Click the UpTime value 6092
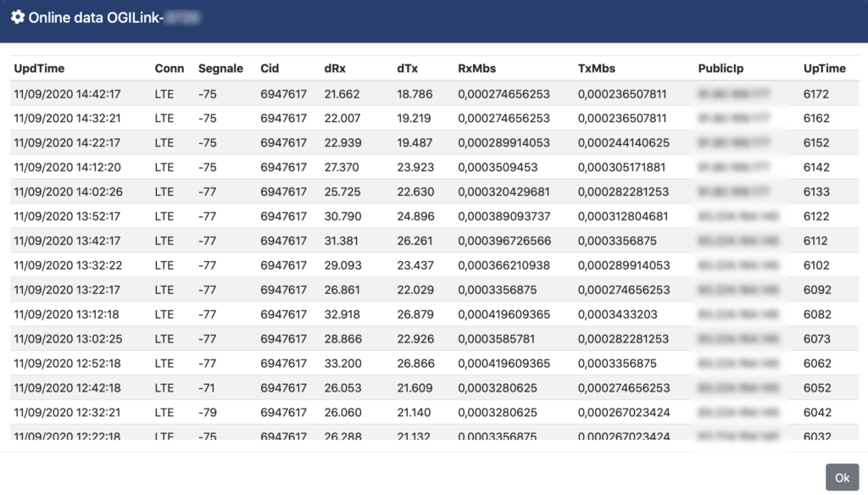The image size is (868, 495). click(817, 290)
